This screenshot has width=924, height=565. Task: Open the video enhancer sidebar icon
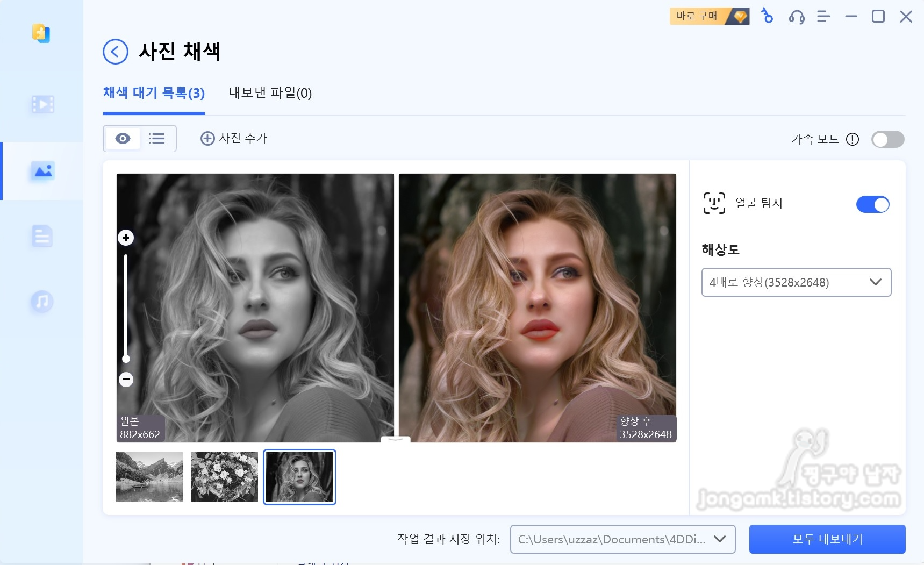point(42,104)
